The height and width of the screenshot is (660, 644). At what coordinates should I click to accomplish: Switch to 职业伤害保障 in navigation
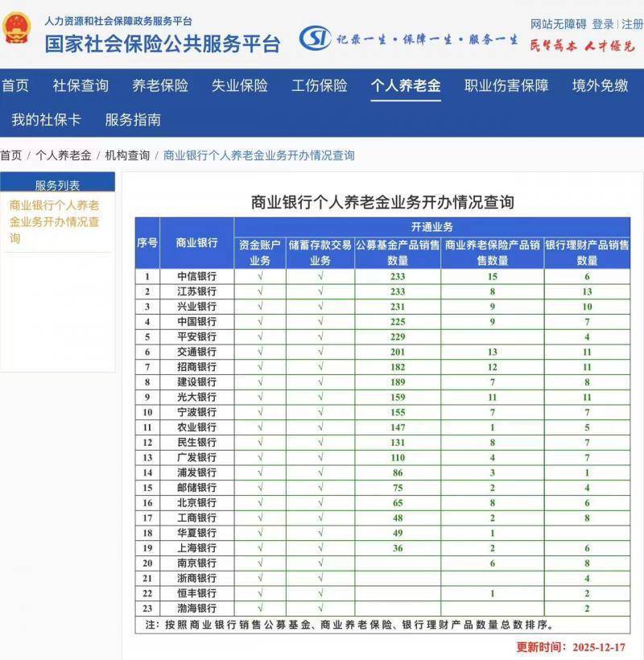tap(506, 86)
